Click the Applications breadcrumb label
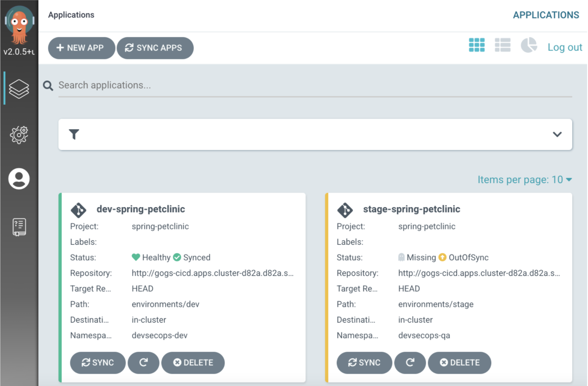 point(71,15)
